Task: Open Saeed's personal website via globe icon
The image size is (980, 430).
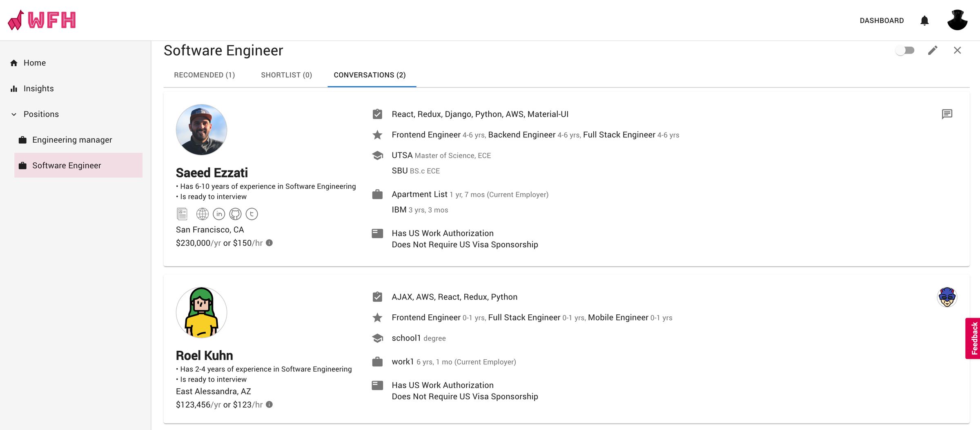Action: (201, 214)
